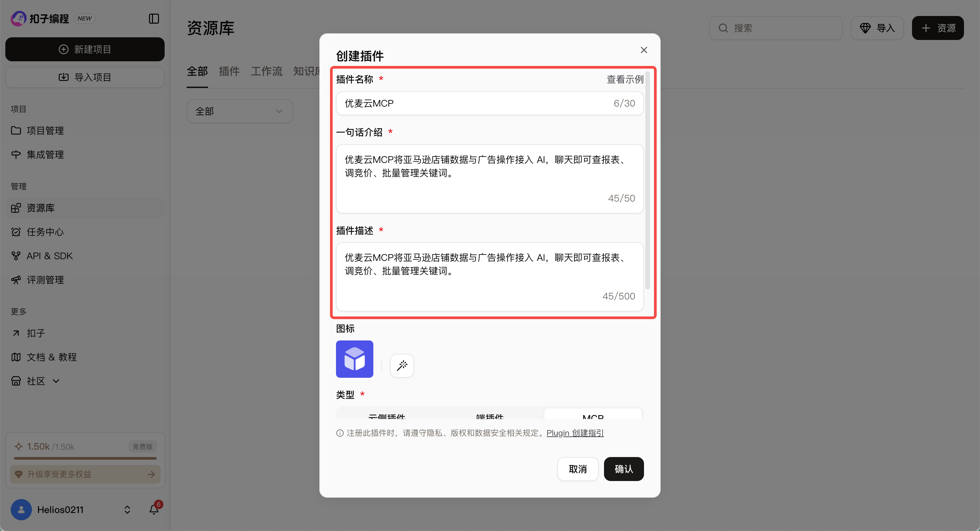This screenshot has height=531, width=980.
Task: Close the 创建插件 dialog
Action: click(644, 50)
